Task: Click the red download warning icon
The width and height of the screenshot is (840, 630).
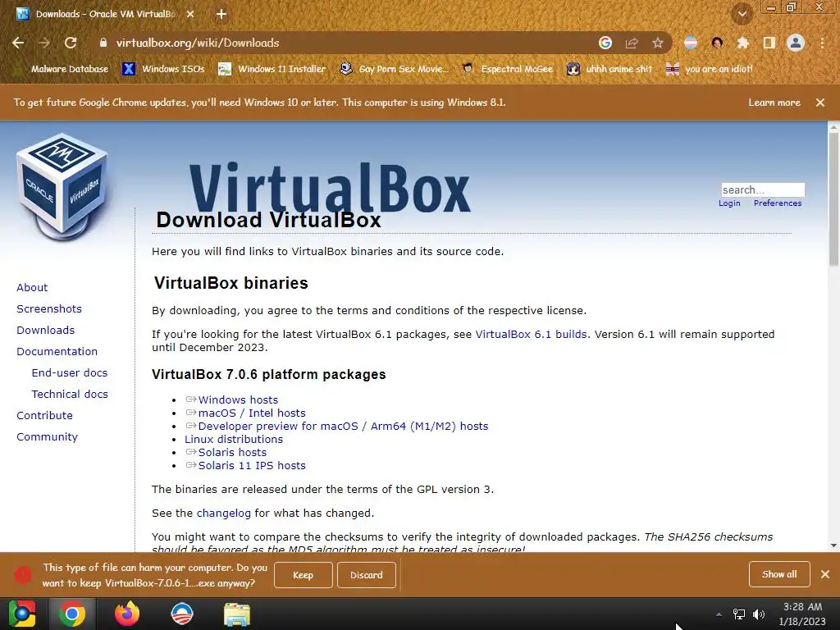Action: [22, 575]
